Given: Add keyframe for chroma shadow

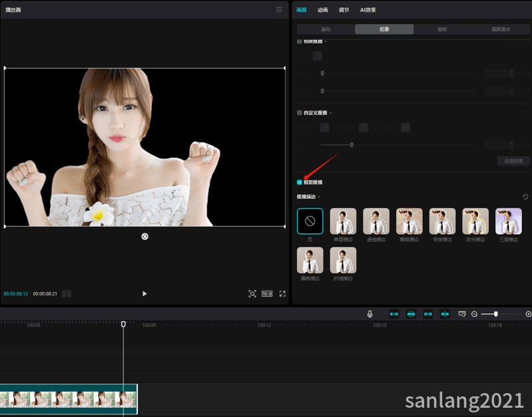Looking at the screenshot, I should 523,91.
